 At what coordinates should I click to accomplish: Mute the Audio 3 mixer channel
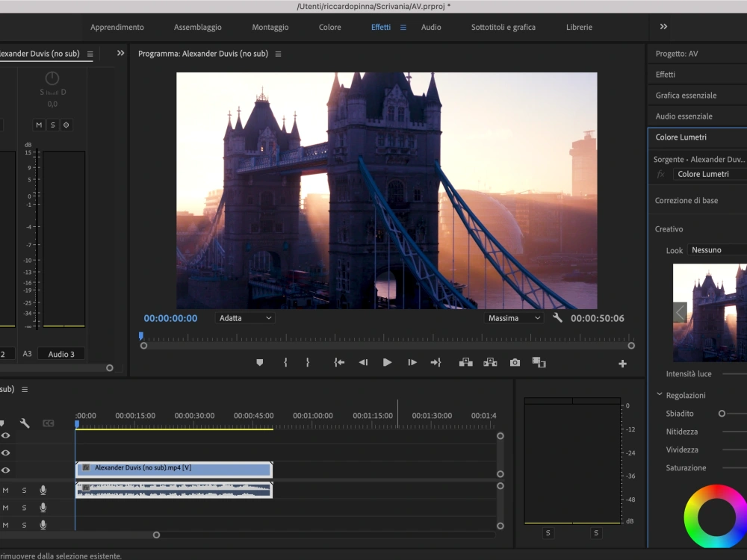click(x=39, y=125)
